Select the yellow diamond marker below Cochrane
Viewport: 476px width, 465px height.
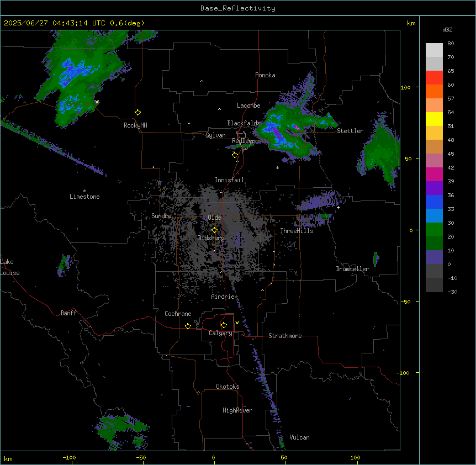click(x=188, y=326)
